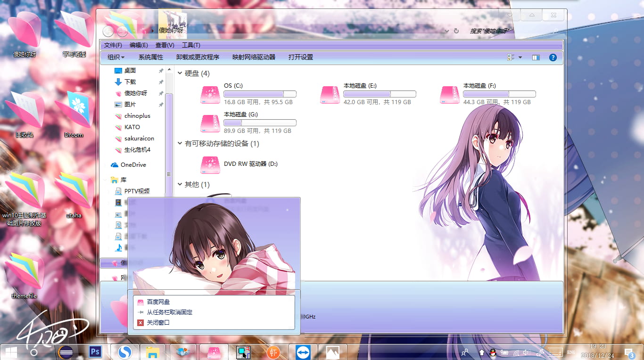Click the blue Help question-mark icon
Screen dimensions: 644x360
tap(553, 57)
